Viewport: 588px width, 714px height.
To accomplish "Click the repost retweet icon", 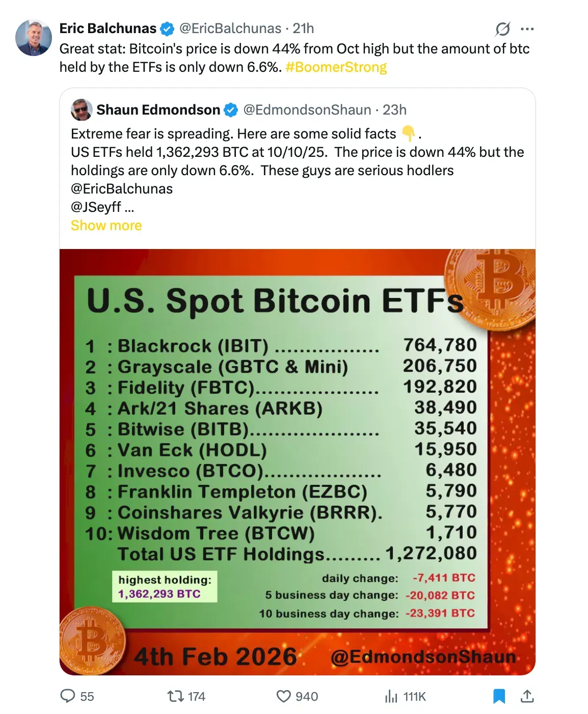I will (x=176, y=696).
